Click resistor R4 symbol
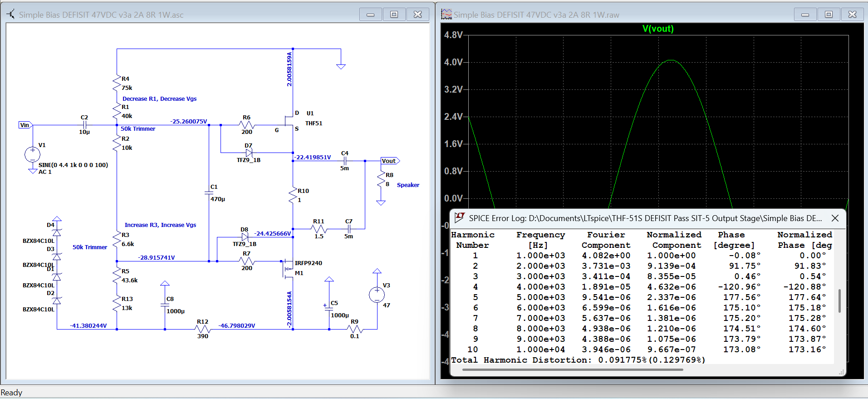This screenshot has width=868, height=399. [x=117, y=83]
